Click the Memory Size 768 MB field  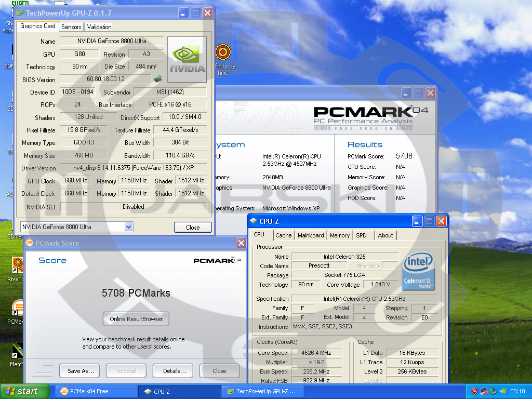click(x=84, y=155)
